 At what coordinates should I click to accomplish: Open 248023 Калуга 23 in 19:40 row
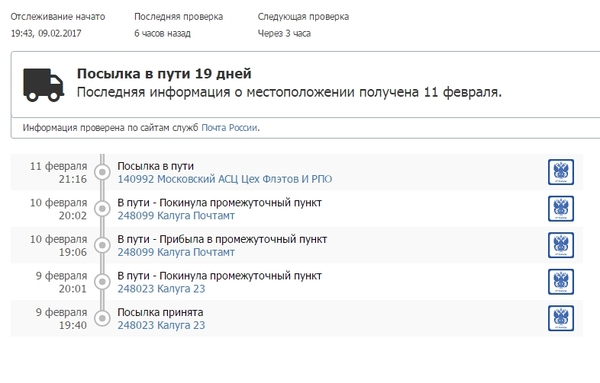pos(161,325)
